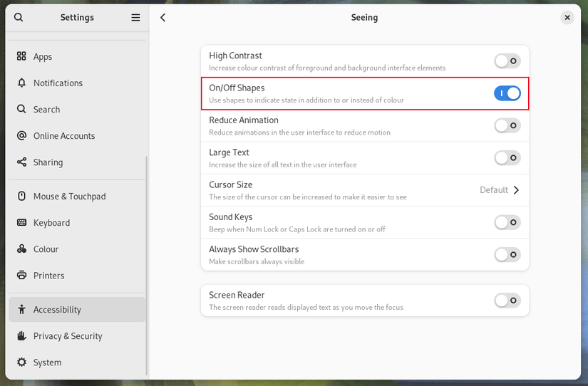588x386 pixels.
Task: Click the sidebar vertical scrollbar
Action: 146,266
